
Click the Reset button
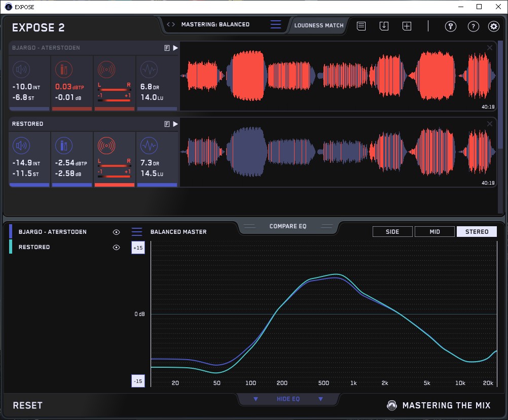coord(27,405)
